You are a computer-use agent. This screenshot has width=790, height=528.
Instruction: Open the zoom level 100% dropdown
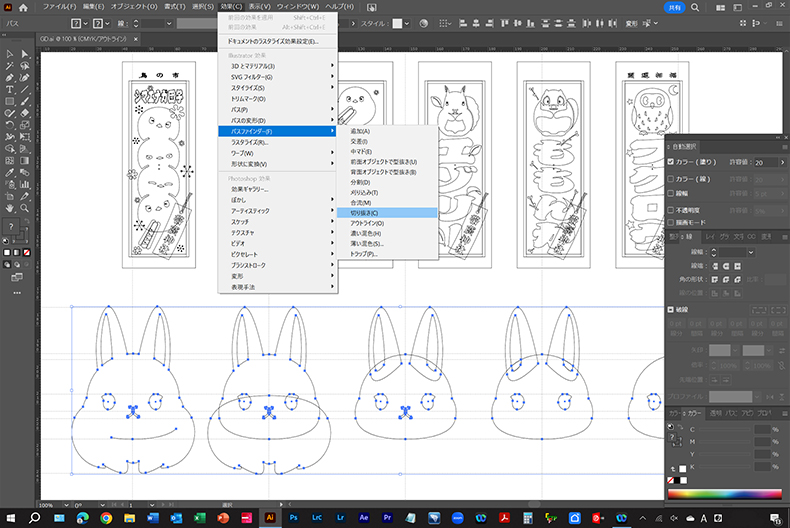pos(66,505)
